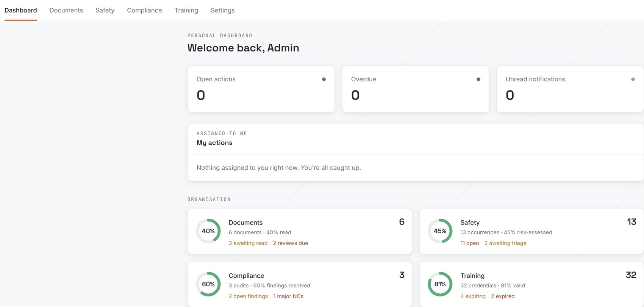Open the Compliance organisation card title

coord(246,276)
